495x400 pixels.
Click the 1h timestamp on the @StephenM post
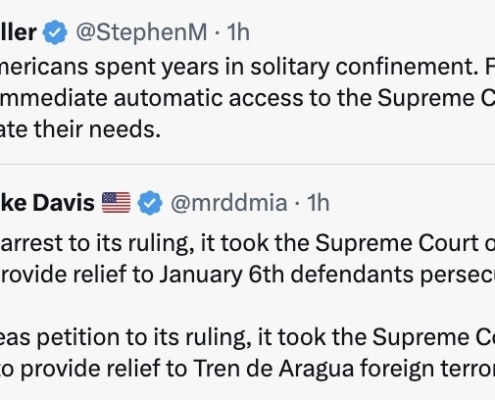[x=238, y=32]
